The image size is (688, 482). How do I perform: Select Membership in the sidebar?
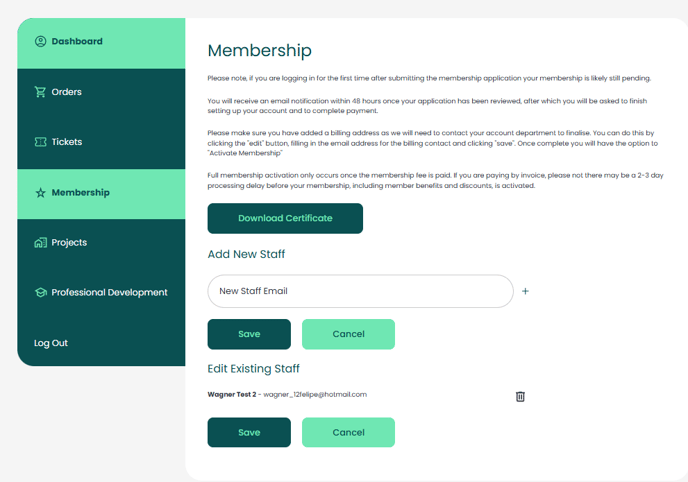(x=81, y=193)
